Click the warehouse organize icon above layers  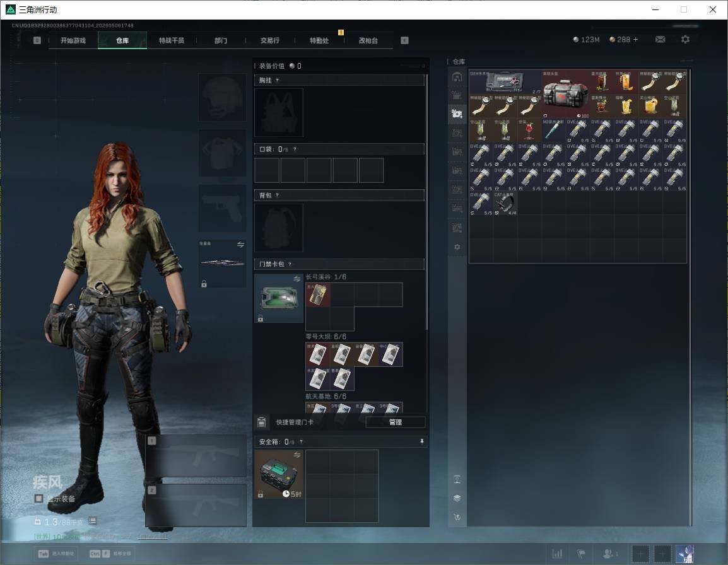[x=457, y=479]
